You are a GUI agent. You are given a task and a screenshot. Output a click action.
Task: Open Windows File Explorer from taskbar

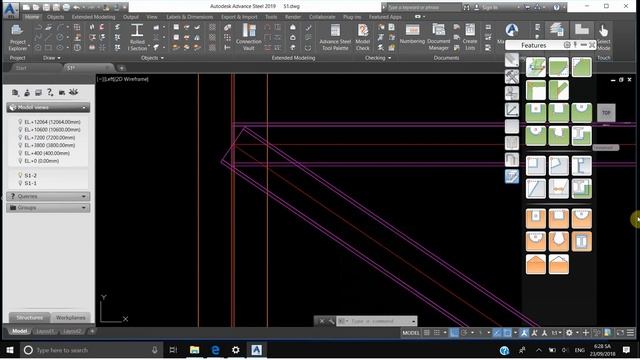click(194, 350)
